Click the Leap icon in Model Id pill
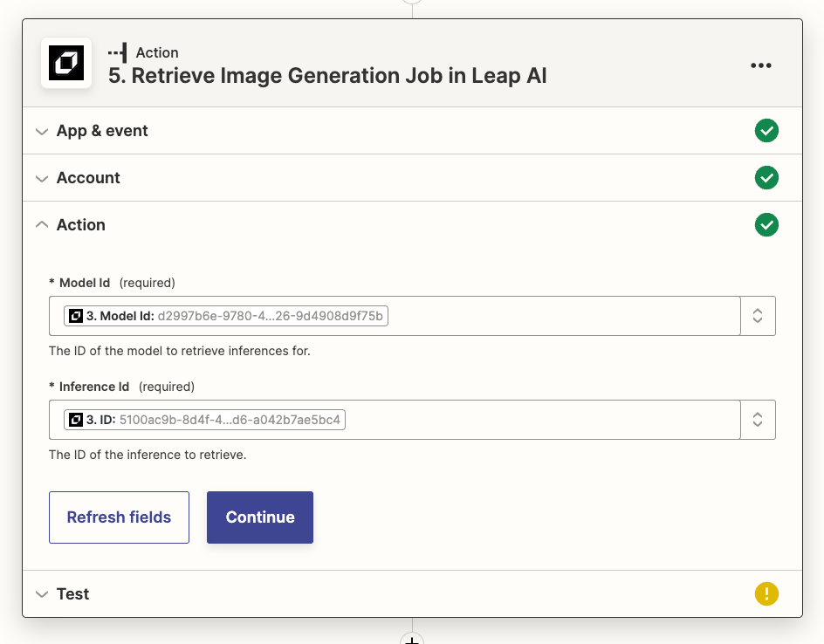 pos(76,316)
